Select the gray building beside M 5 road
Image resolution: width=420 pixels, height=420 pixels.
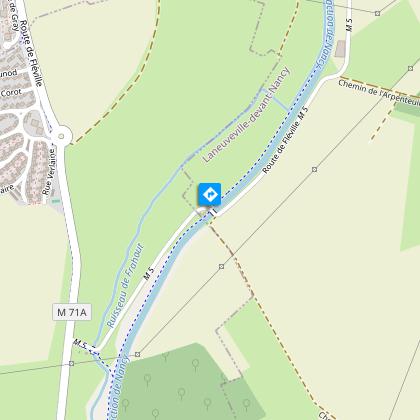(x=340, y=49)
